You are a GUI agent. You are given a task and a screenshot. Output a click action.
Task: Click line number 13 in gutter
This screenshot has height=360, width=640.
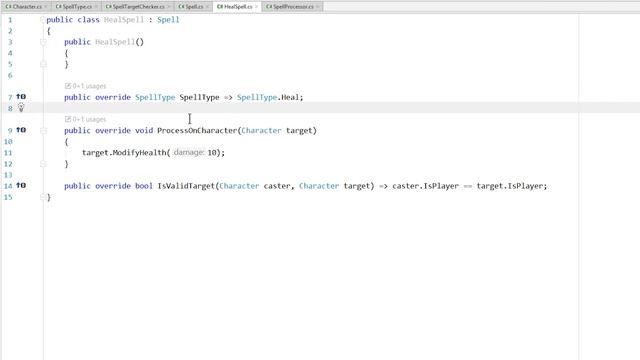tap(8, 175)
